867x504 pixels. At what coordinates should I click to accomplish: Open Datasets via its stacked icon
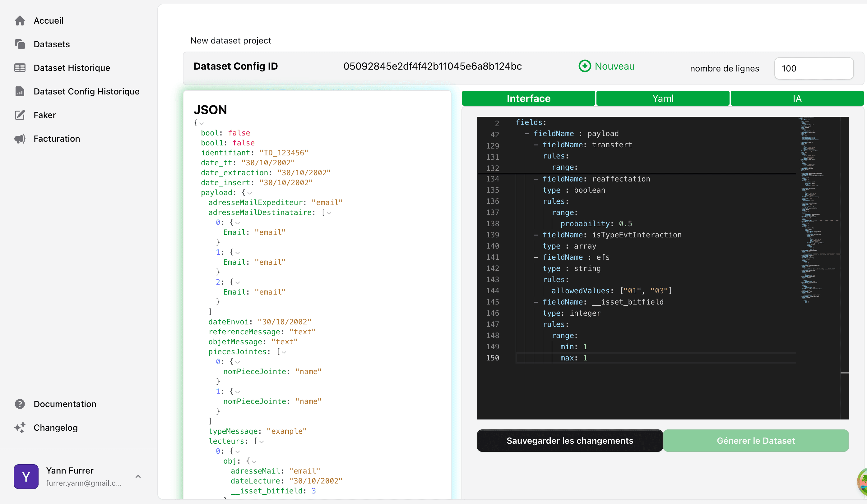20,44
